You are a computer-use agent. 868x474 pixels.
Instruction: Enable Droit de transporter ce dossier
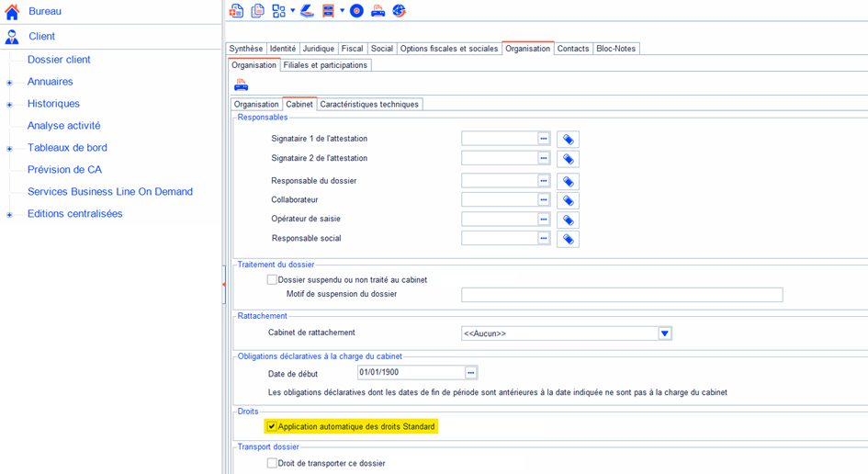pyautogui.click(x=272, y=463)
